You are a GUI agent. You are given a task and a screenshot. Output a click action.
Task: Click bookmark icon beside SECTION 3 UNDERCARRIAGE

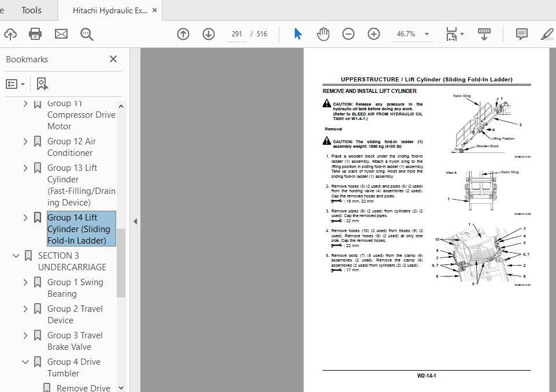[x=28, y=255]
